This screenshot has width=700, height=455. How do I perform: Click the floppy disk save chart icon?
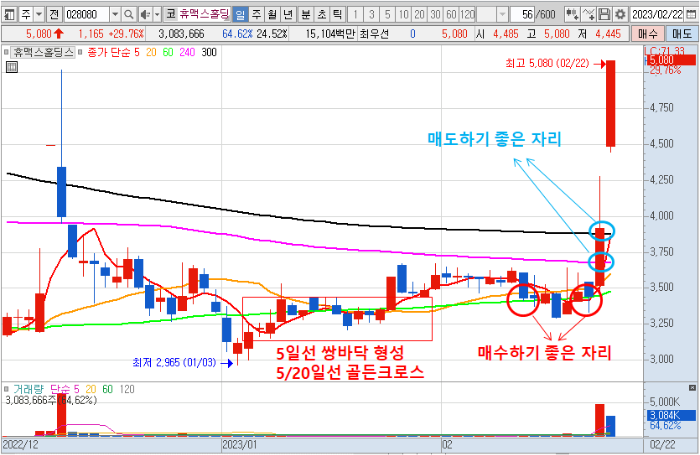pos(604,15)
